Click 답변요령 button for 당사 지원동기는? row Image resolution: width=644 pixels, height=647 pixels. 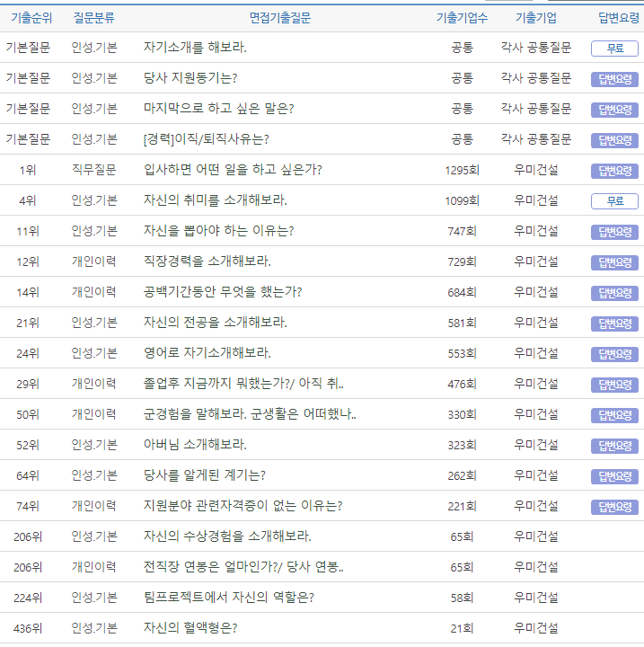(614, 79)
